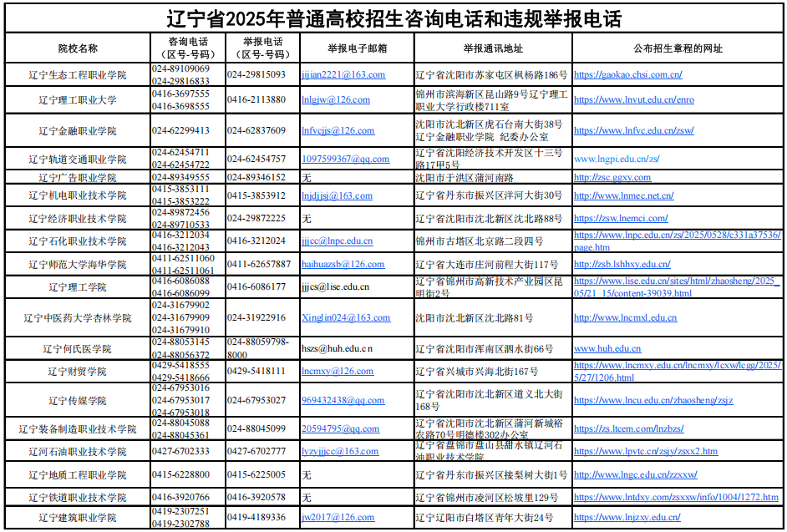
Task: Open the www.lnjzxy.edu.cn link
Action: (627, 517)
